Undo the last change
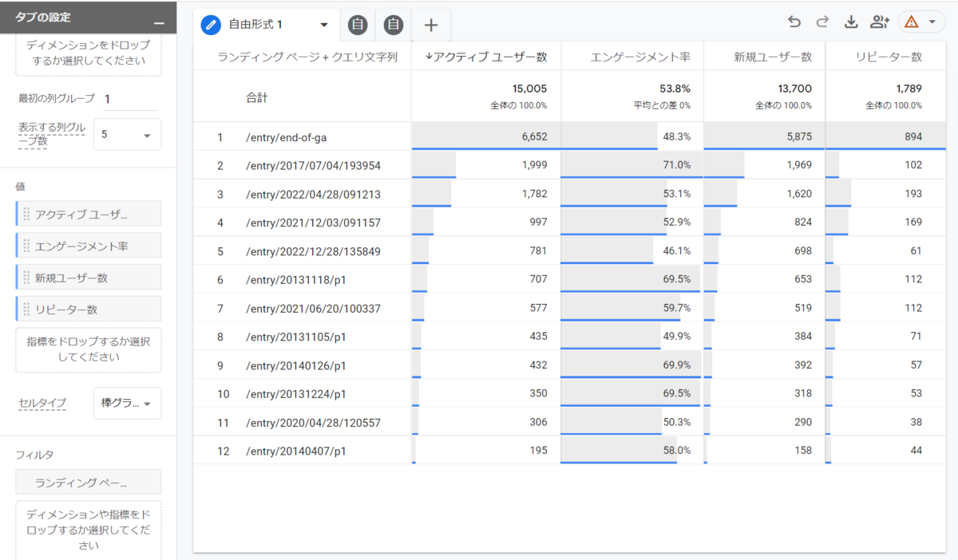Image resolution: width=958 pixels, height=560 pixels. point(794,22)
